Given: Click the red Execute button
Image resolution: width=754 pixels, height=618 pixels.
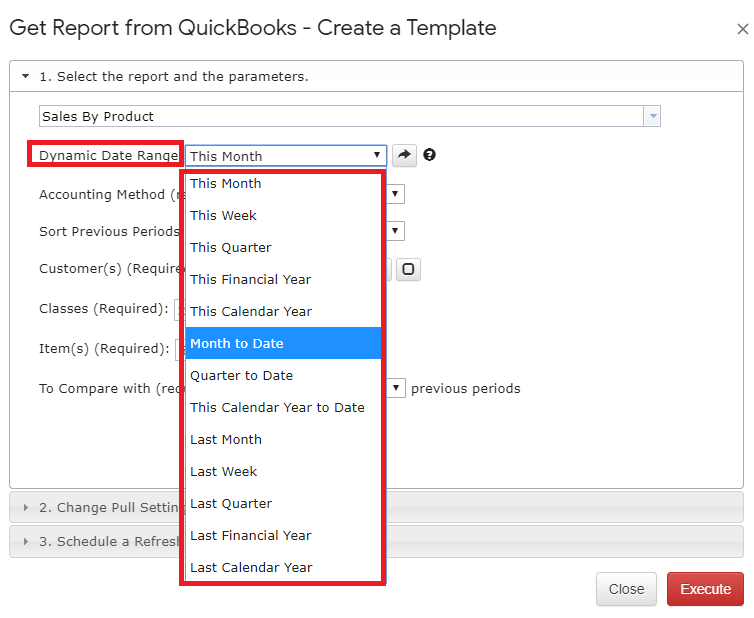Looking at the screenshot, I should pyautogui.click(x=705, y=589).
